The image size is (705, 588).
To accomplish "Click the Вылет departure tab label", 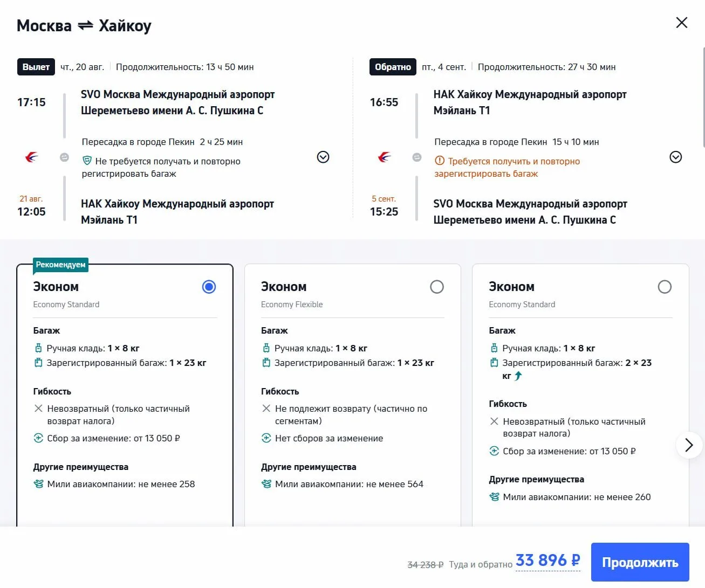I will pos(36,67).
